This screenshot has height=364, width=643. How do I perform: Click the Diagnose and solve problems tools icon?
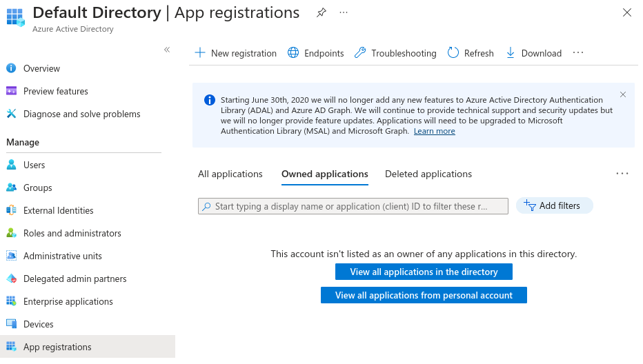click(12, 114)
